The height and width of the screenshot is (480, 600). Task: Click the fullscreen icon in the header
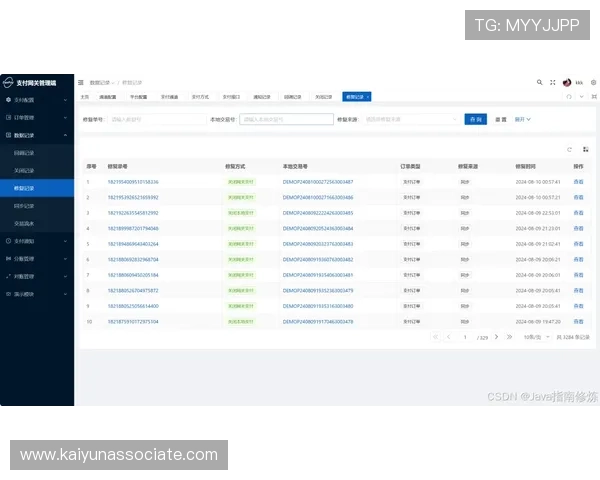[x=551, y=82]
